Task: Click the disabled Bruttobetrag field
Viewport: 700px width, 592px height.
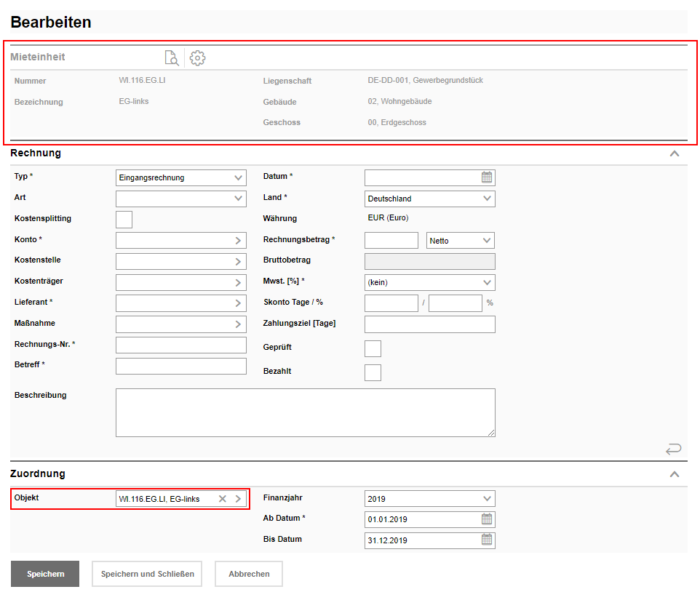Action: coord(429,261)
